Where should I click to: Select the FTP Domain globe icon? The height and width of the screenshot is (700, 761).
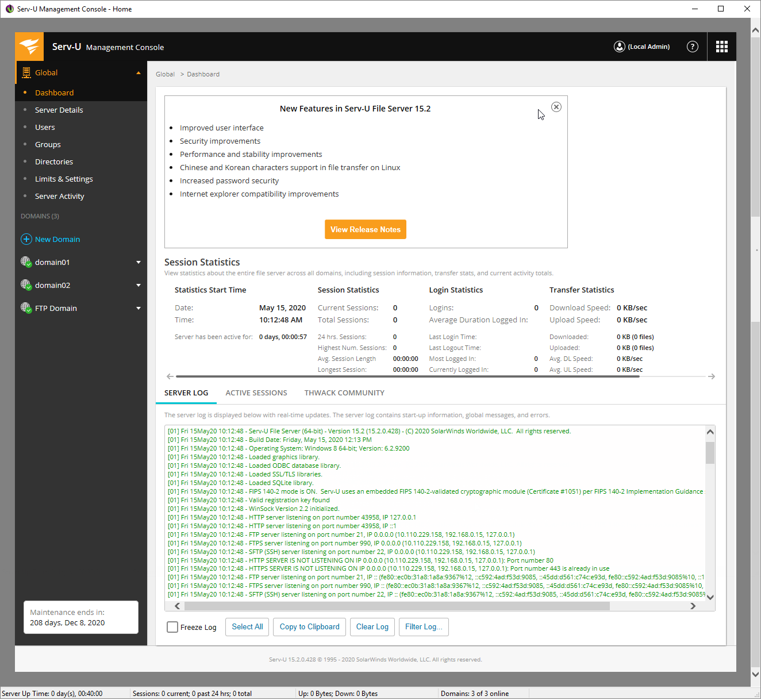[26, 308]
